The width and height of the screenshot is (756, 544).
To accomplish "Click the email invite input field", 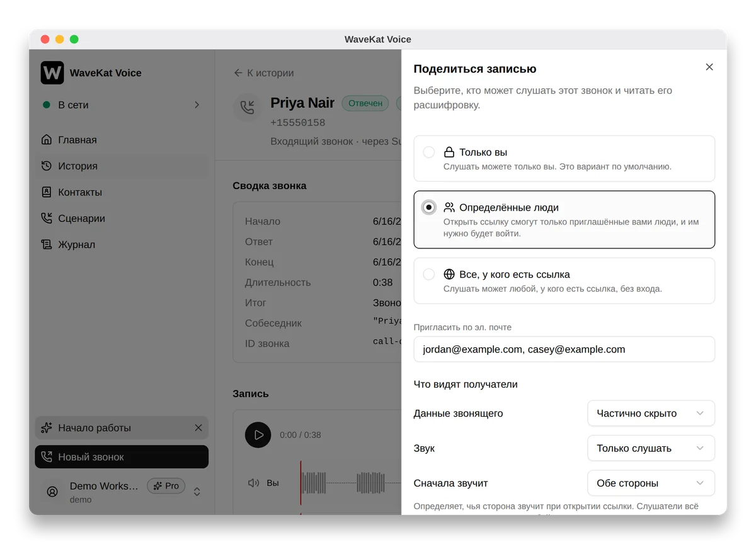I will tap(564, 349).
